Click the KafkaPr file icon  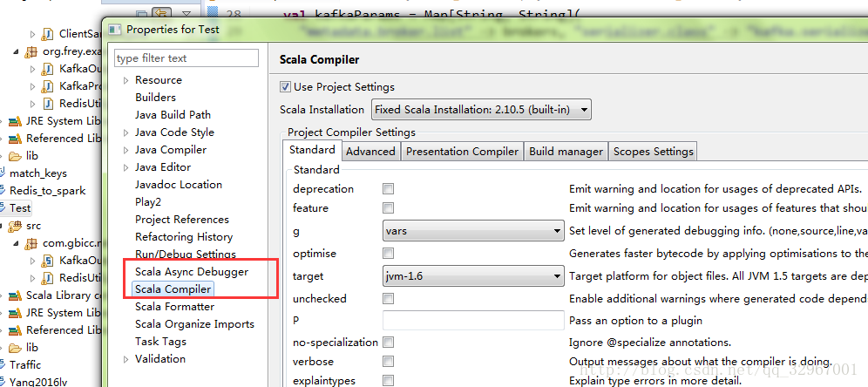[48, 86]
